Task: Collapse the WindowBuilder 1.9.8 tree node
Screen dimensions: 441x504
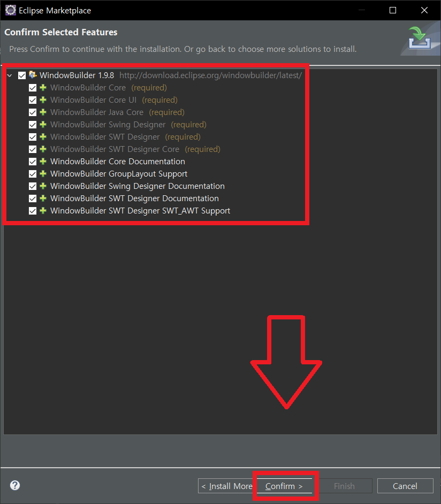Action: click(10, 75)
